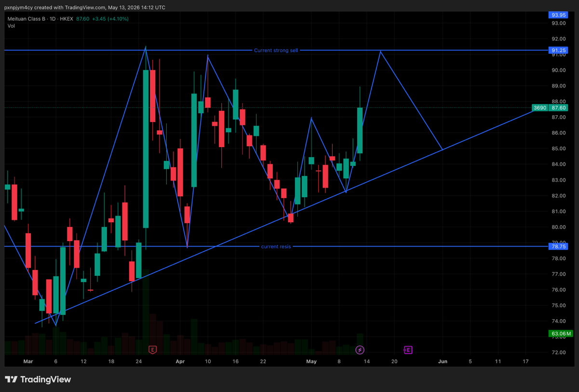Open the purple lightning event marker
This screenshot has width=579, height=392.
[360, 350]
